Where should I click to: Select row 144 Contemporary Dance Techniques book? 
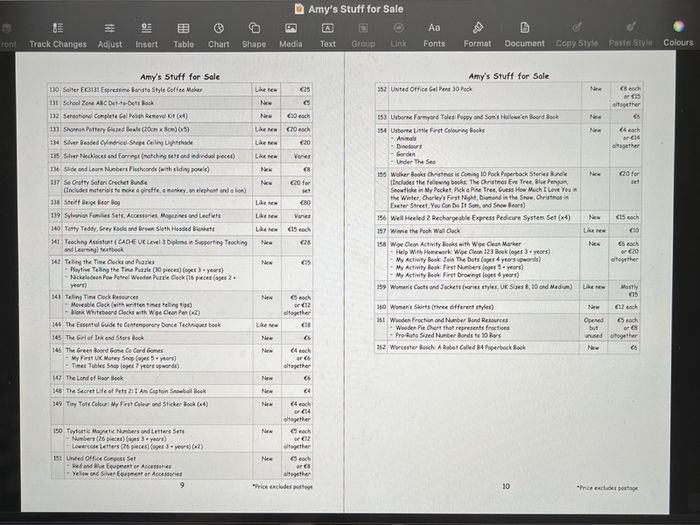click(x=180, y=325)
